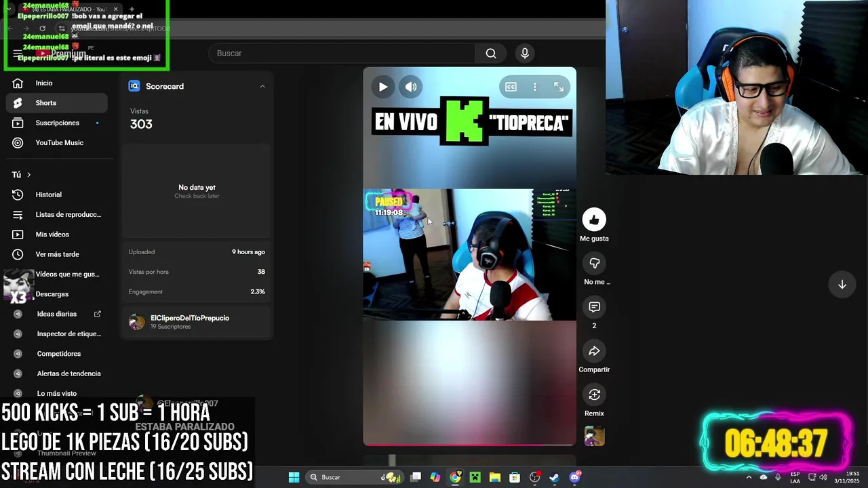Open Discord from the taskbar
This screenshot has width=868, height=488.
click(574, 477)
